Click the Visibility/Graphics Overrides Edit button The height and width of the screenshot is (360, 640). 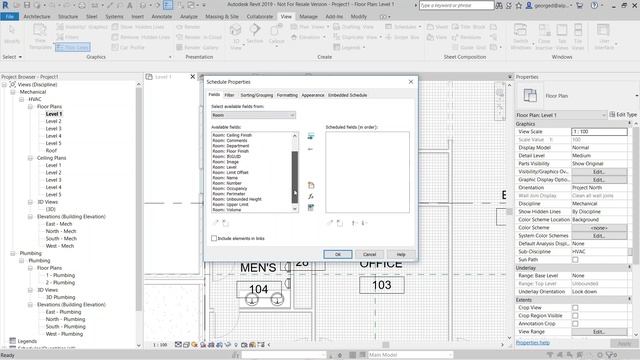pyautogui.click(x=599, y=171)
